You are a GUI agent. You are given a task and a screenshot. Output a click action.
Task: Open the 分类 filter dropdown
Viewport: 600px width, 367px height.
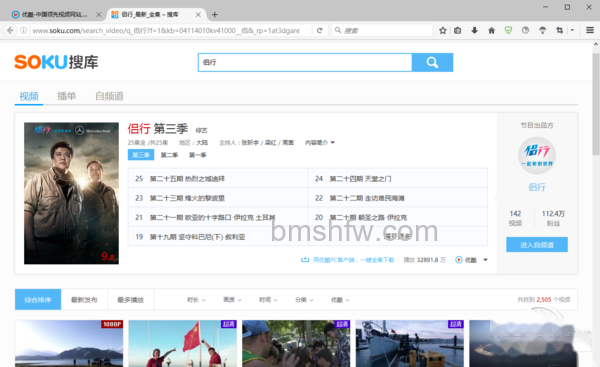304,300
